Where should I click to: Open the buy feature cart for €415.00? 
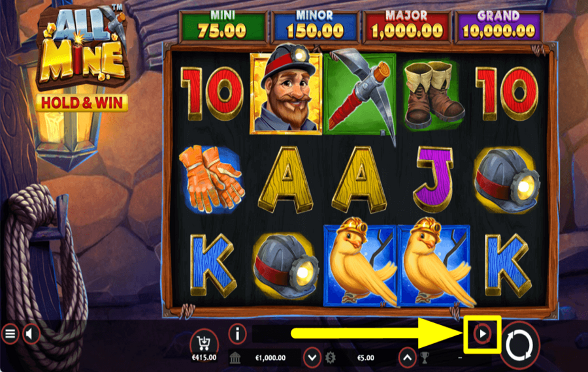pyautogui.click(x=204, y=343)
